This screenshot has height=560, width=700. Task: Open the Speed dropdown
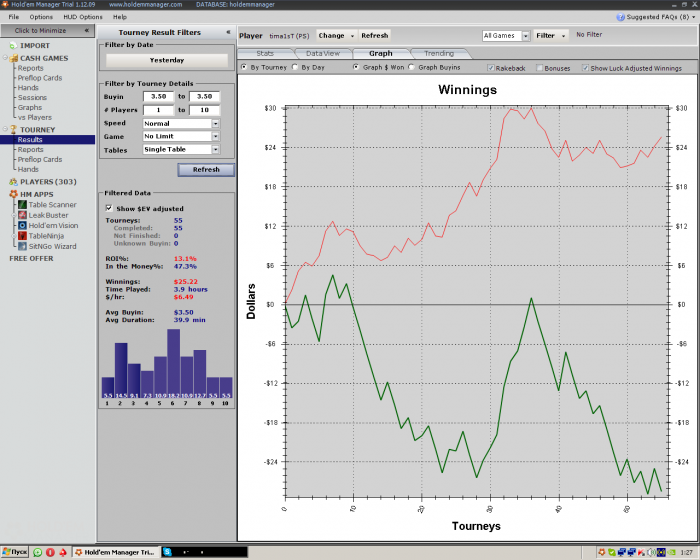click(215, 123)
